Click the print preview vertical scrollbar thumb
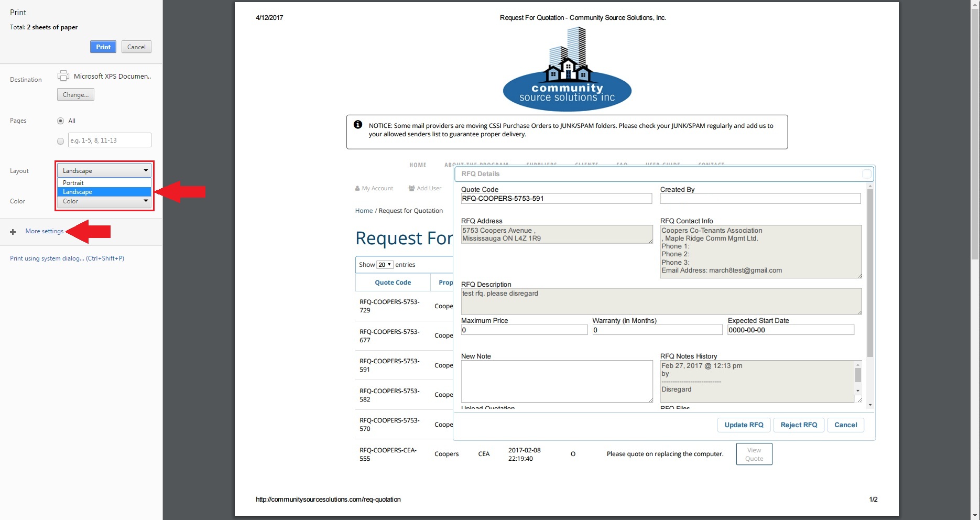This screenshot has width=980, height=520. [975, 131]
